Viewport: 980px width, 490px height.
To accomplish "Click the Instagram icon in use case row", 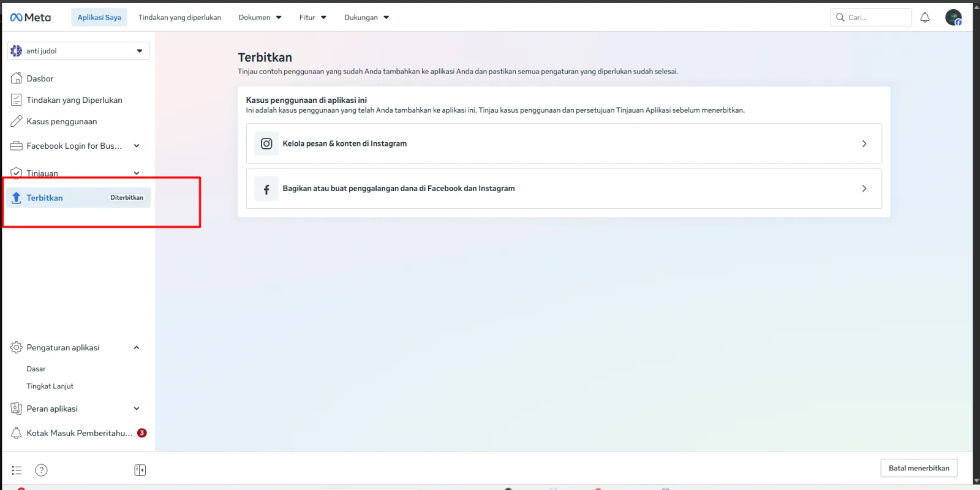I will 266,143.
